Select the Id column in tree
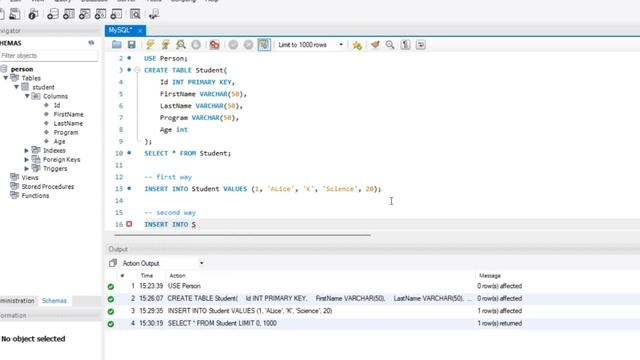This screenshot has width=640, height=360. click(57, 105)
